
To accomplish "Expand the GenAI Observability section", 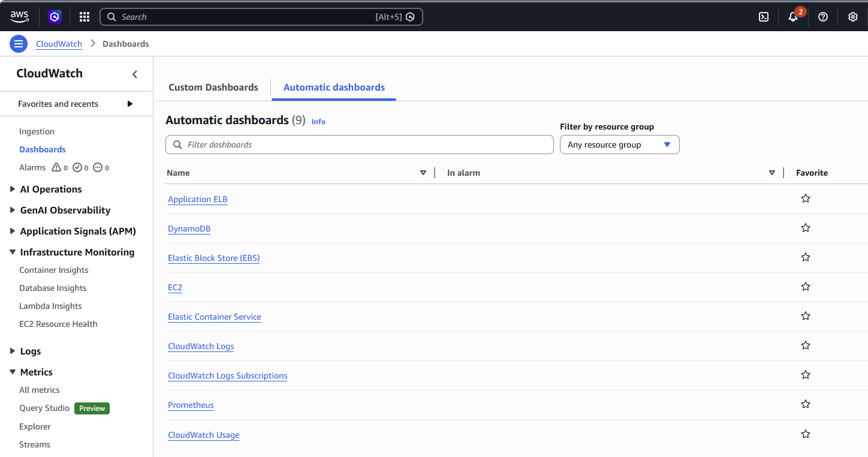I will [x=13, y=210].
